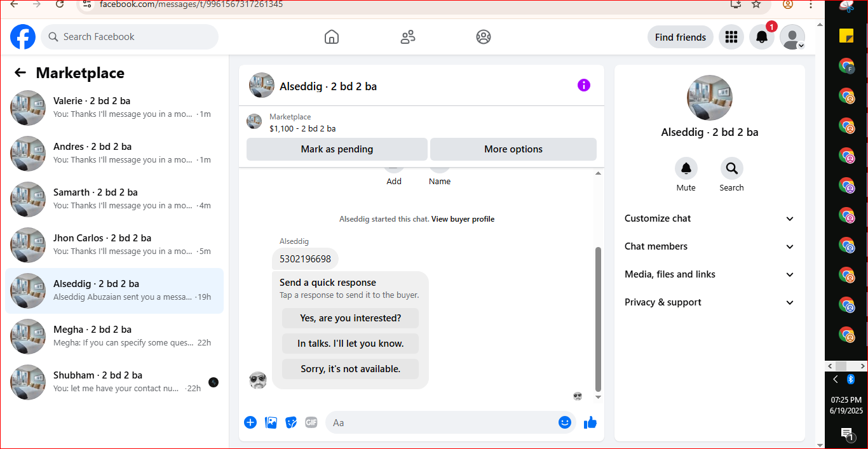Click Find friends button
Viewport: 868px width, 449px height.
pos(681,37)
